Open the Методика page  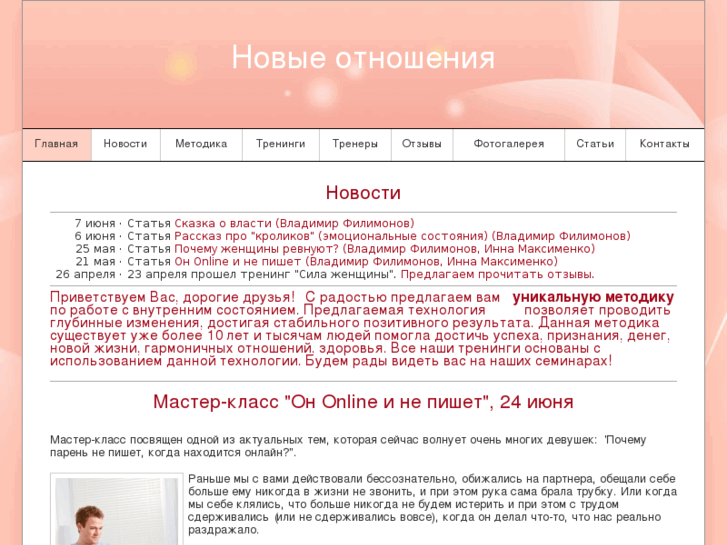201,144
